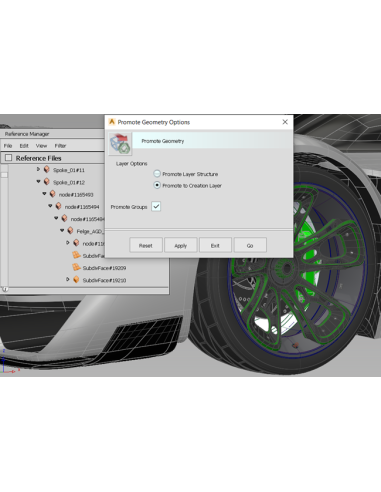Collapse the node#1165493 branch
Viewport: 381px width, 492px height.
pyautogui.click(x=44, y=194)
